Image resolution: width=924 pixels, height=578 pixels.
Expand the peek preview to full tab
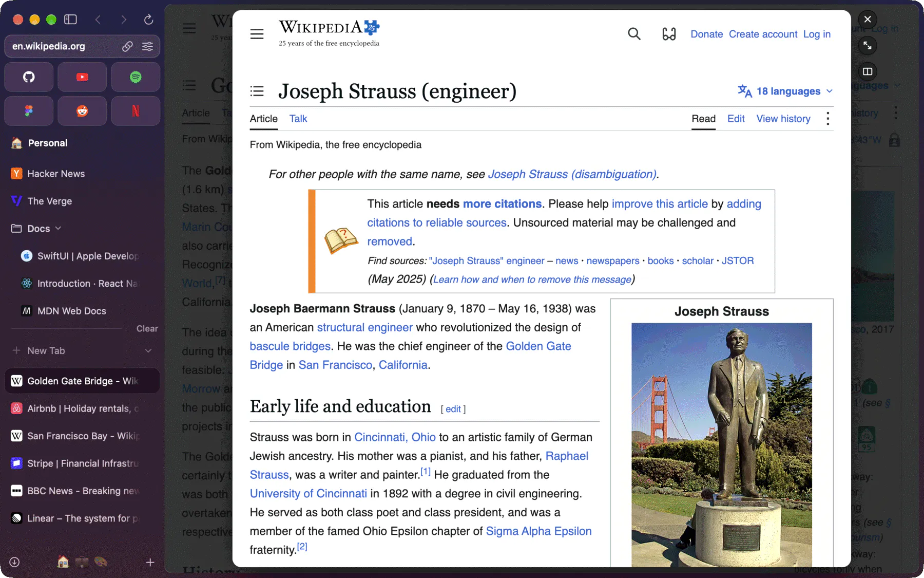868,46
